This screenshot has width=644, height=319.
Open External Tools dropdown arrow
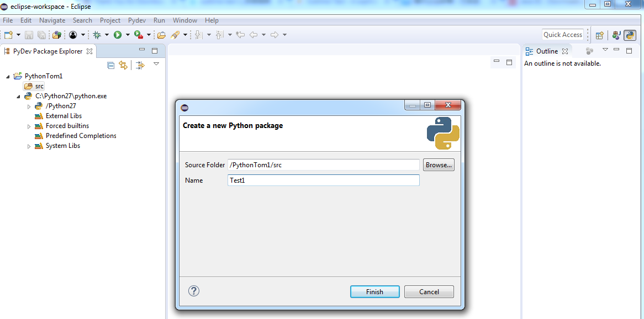[149, 35]
